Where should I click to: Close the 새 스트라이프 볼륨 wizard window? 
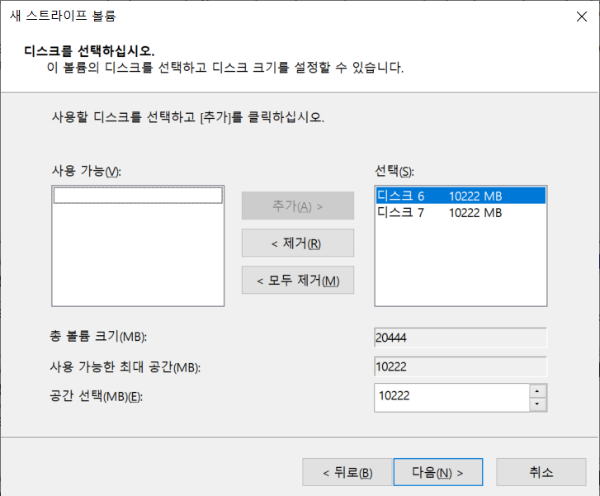582,16
